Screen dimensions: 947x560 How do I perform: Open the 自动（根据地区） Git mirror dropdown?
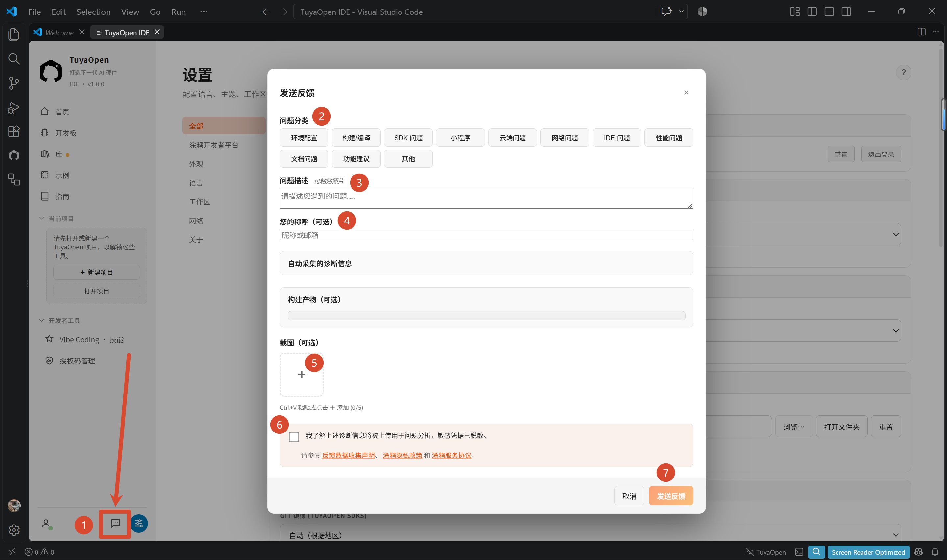coord(590,535)
